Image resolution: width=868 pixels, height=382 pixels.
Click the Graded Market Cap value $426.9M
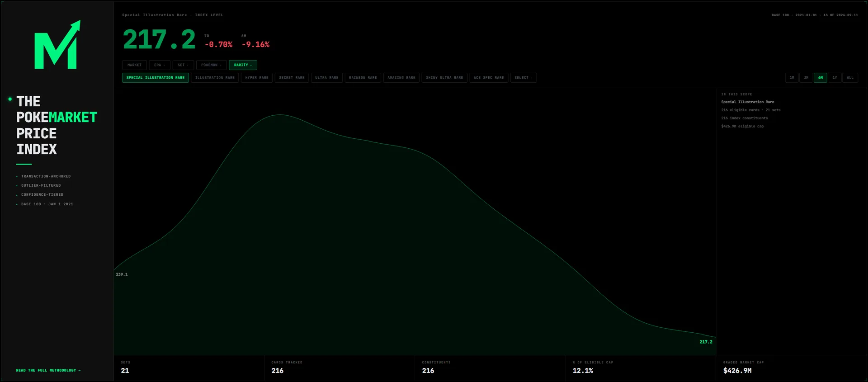click(737, 371)
